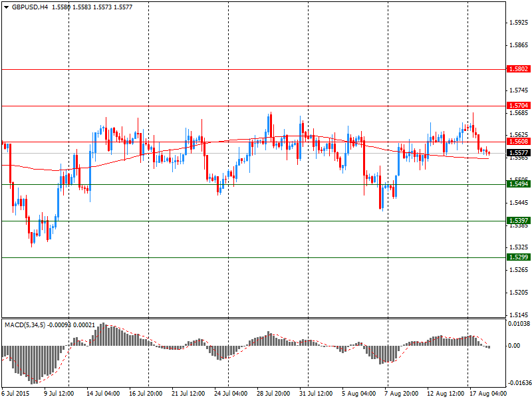Click the 1.5865 price scale value
The image size is (532, 399).
coord(519,45)
